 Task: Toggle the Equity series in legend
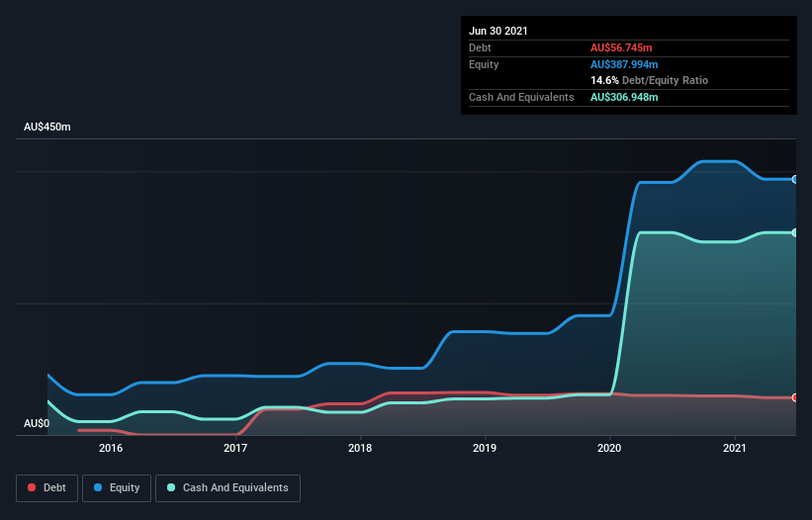tap(117, 488)
